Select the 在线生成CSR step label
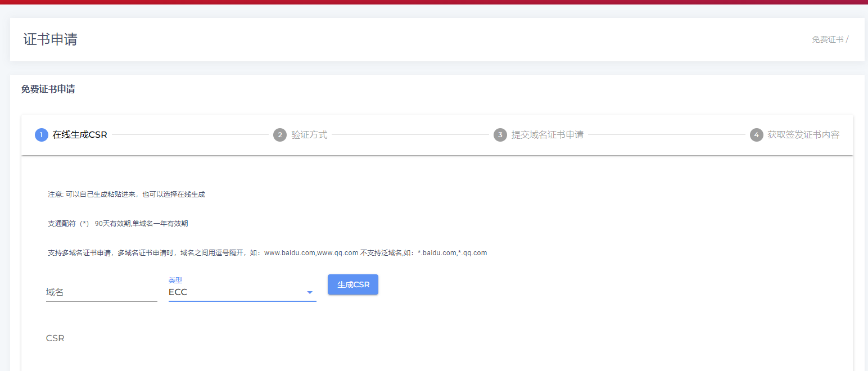Screen dimensions: 868x371 80,135
